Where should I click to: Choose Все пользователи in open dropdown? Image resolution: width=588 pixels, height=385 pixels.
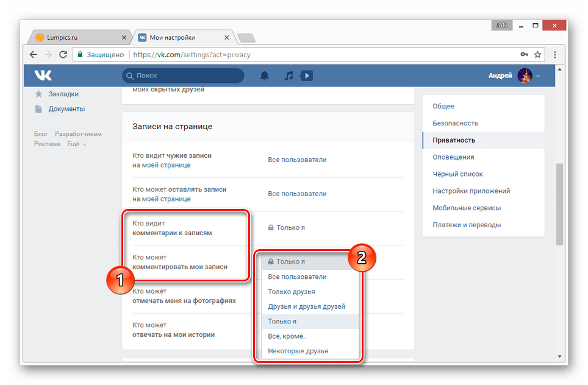tap(310, 277)
